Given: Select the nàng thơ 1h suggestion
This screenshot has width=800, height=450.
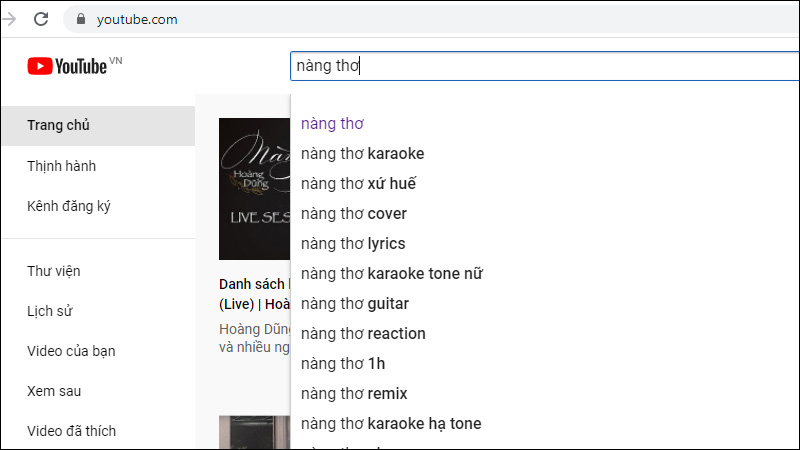Looking at the screenshot, I should coord(544,364).
